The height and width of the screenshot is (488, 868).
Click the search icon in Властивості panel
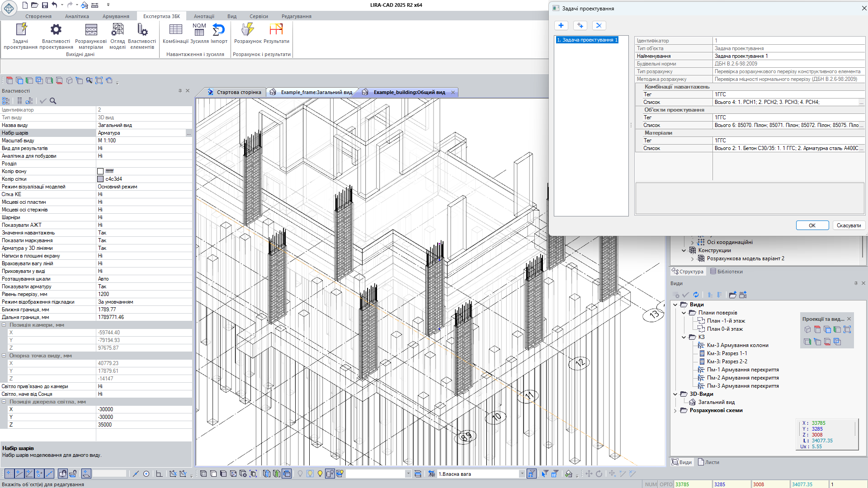53,101
